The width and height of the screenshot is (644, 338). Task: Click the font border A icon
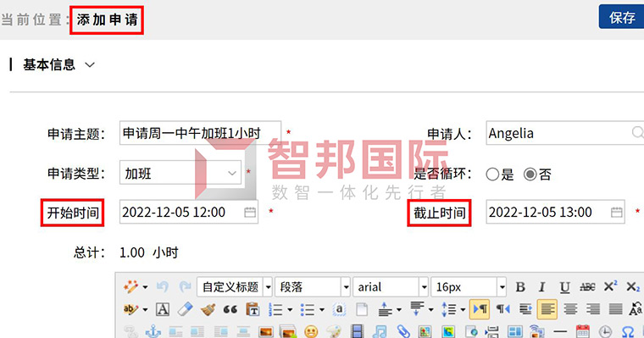163,309
